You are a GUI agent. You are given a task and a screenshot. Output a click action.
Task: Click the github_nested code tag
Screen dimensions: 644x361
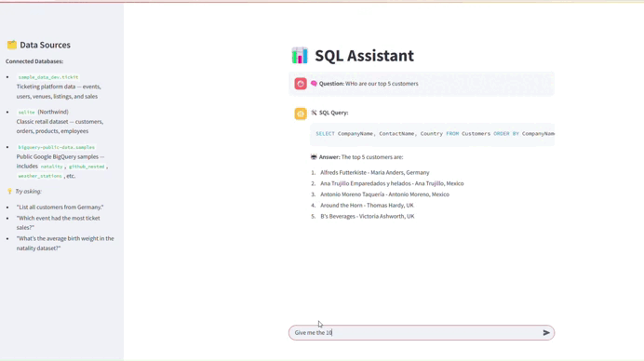[87, 167]
